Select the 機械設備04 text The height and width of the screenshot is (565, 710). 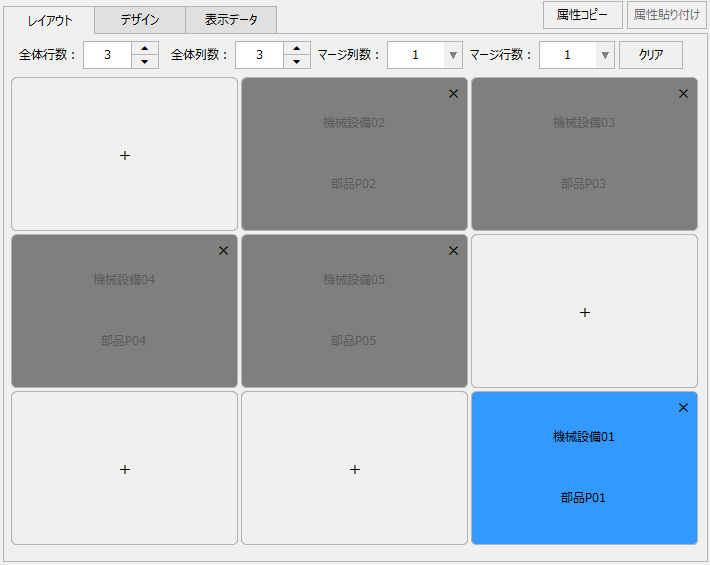[x=124, y=280]
